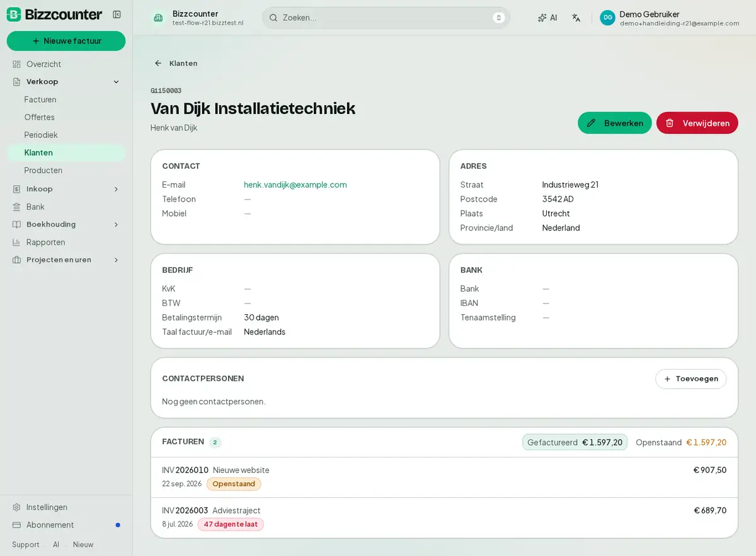This screenshot has width=756, height=556.
Task: Open invoice INV 2026010 Nieuwe website
Action: pos(444,477)
